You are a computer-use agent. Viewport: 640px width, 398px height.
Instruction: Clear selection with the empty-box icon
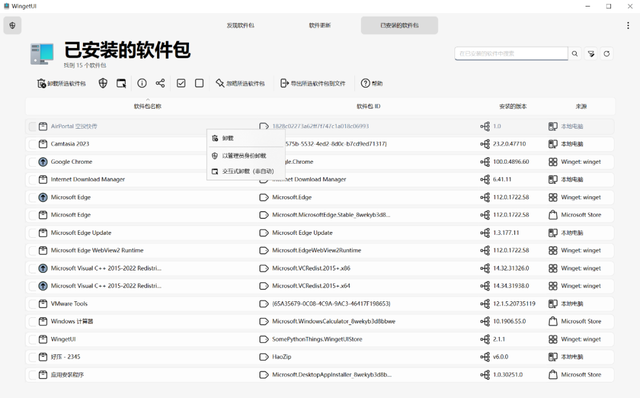point(199,83)
